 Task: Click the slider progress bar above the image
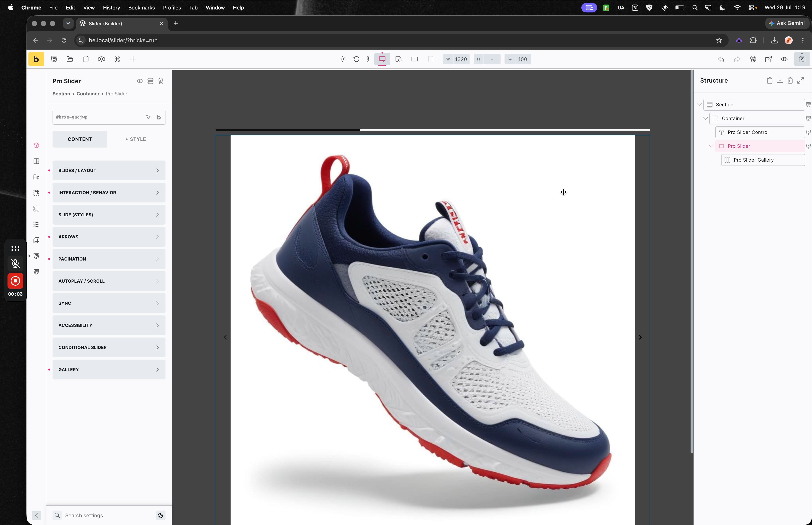click(x=433, y=130)
